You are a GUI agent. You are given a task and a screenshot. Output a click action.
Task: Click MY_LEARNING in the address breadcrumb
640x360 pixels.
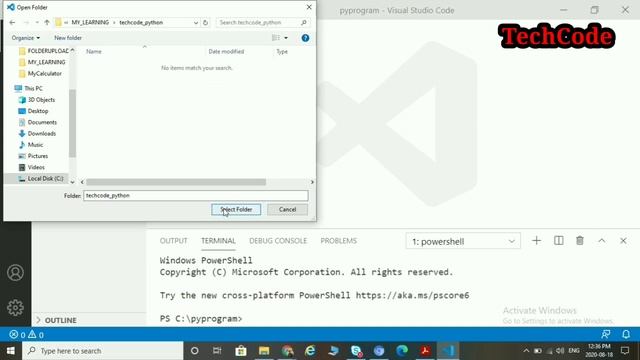pyautogui.click(x=90, y=22)
